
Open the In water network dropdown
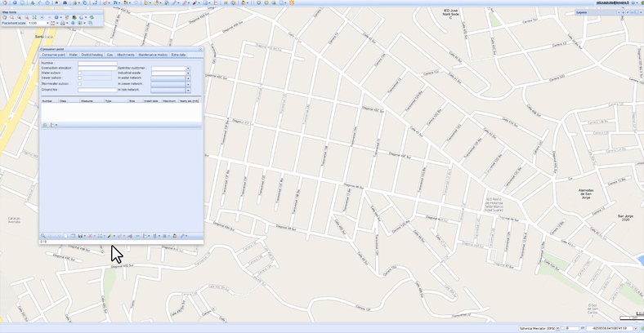click(188, 78)
